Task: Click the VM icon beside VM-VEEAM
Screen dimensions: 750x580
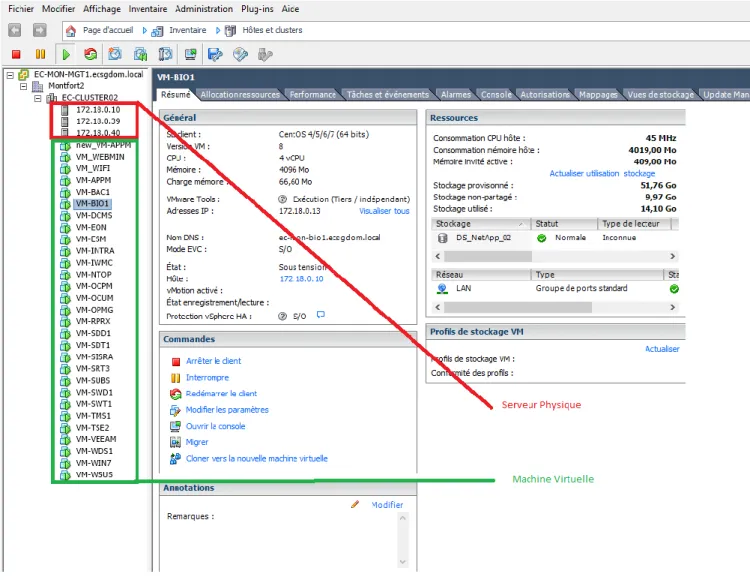Action: click(x=66, y=440)
